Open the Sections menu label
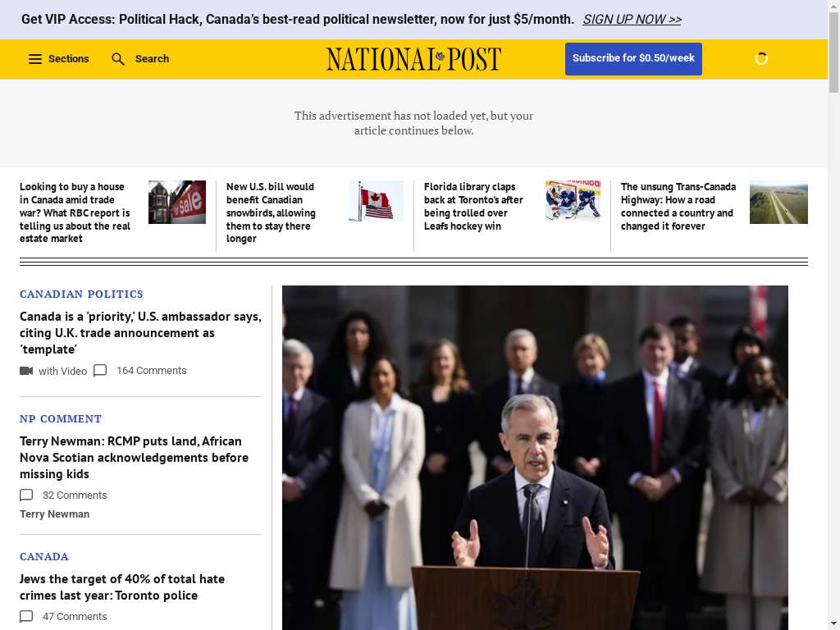Screen dimensions: 840x630 [69, 59]
